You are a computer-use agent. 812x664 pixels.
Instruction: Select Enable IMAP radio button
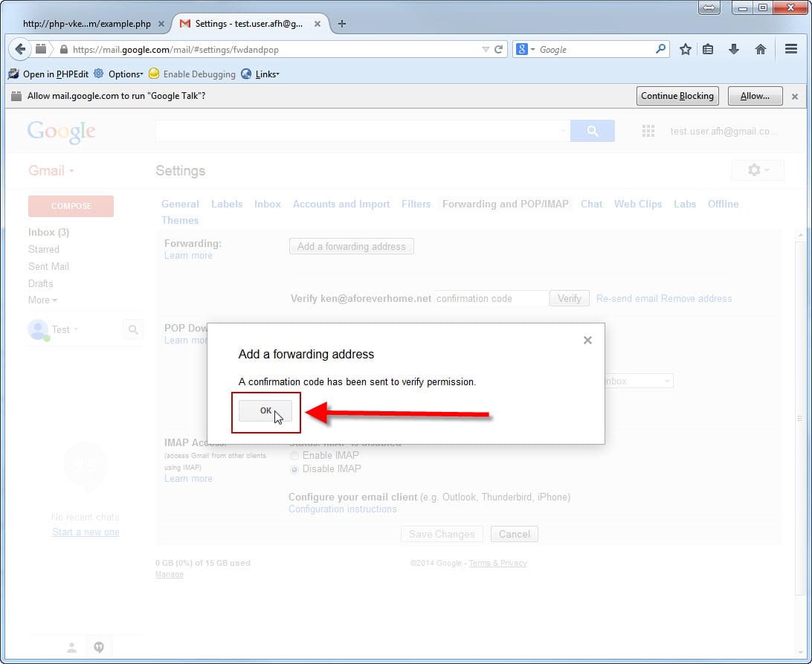295,455
